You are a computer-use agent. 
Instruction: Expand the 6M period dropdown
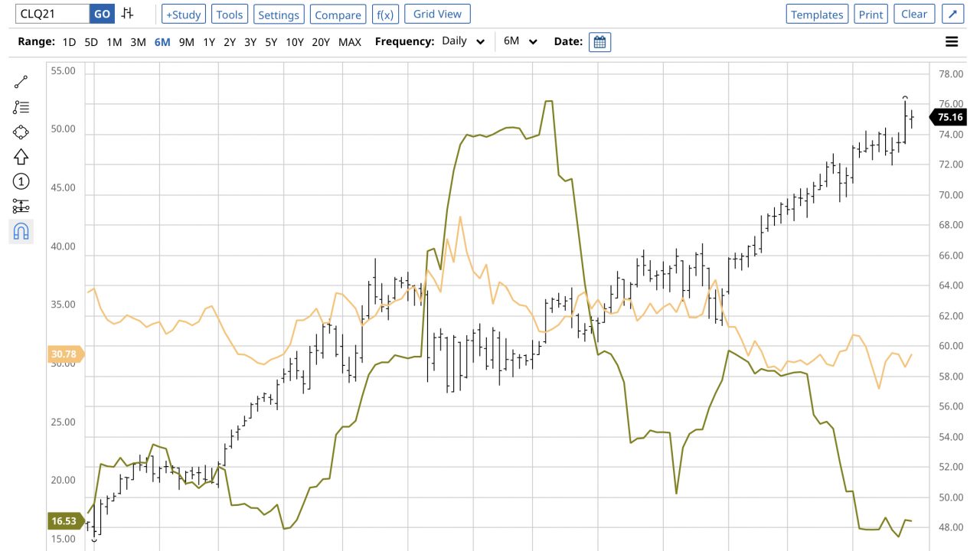(x=521, y=41)
